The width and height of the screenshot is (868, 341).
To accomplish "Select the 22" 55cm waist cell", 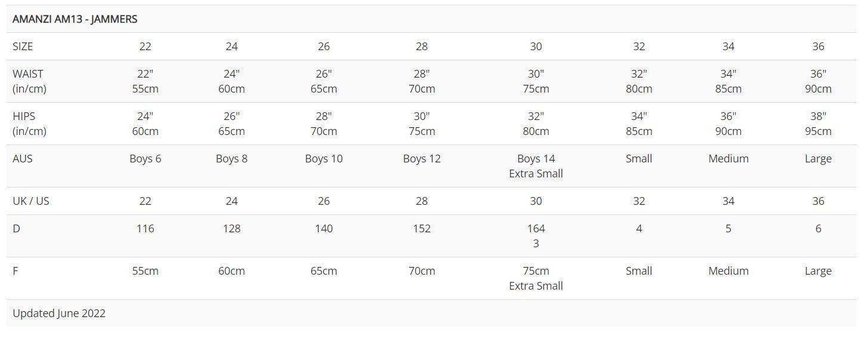I will tap(145, 81).
